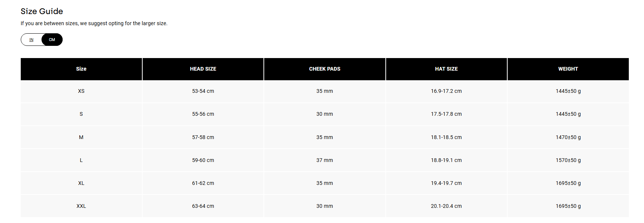Viewport: 644px width, 223px height.
Task: Click the 37 mm cheek pads cell
Action: (325, 160)
